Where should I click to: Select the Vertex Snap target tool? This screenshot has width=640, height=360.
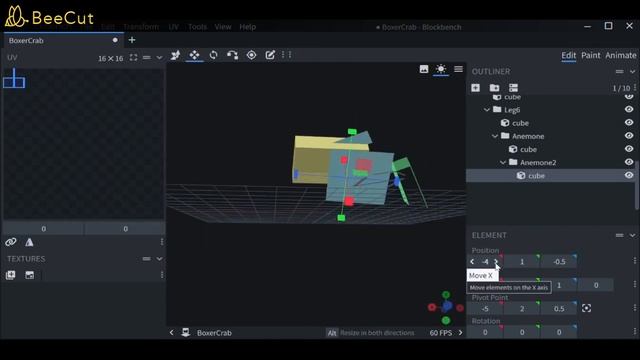pyautogui.click(x=251, y=55)
